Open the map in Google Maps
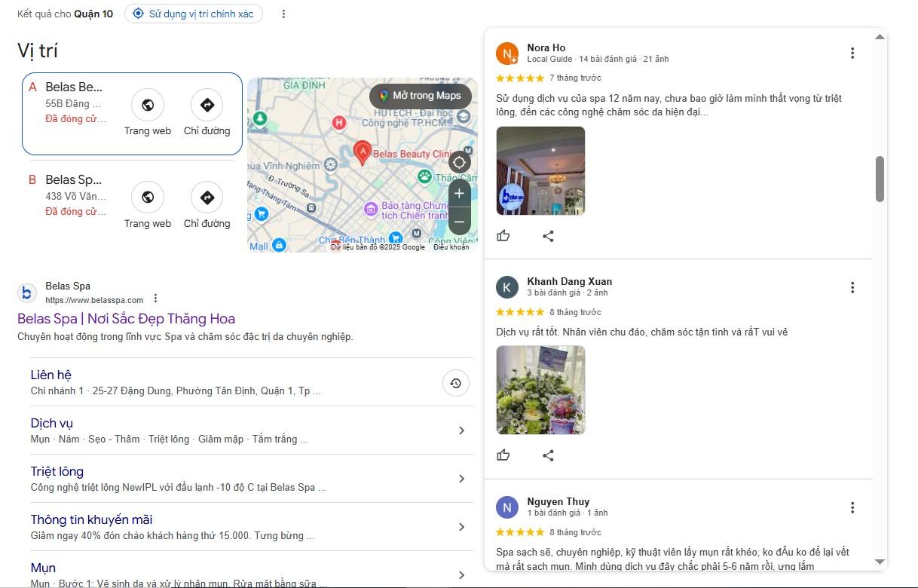The image size is (918, 588). pyautogui.click(x=421, y=96)
